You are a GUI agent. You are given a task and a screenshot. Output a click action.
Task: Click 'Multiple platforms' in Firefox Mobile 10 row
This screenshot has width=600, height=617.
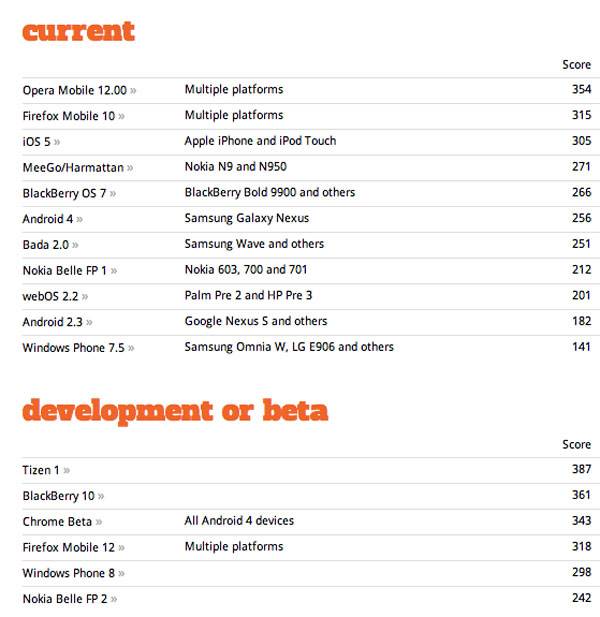tap(234, 115)
